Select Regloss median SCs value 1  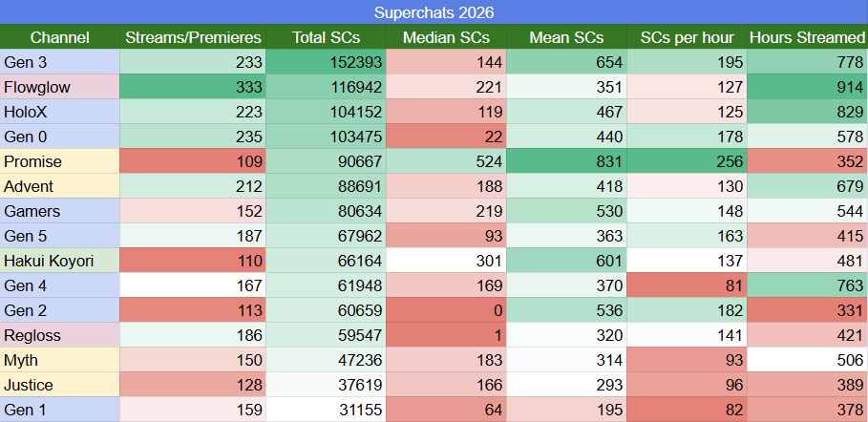tap(446, 335)
